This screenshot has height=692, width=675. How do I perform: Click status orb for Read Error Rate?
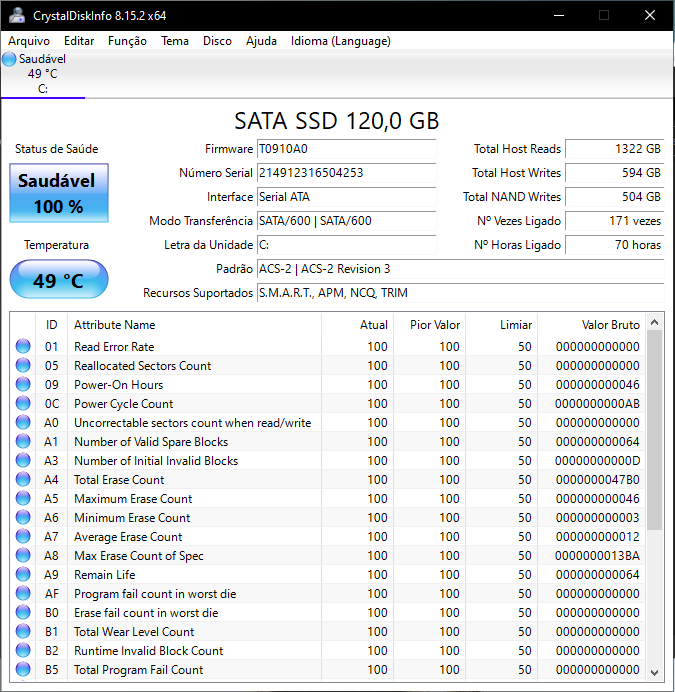pos(23,346)
